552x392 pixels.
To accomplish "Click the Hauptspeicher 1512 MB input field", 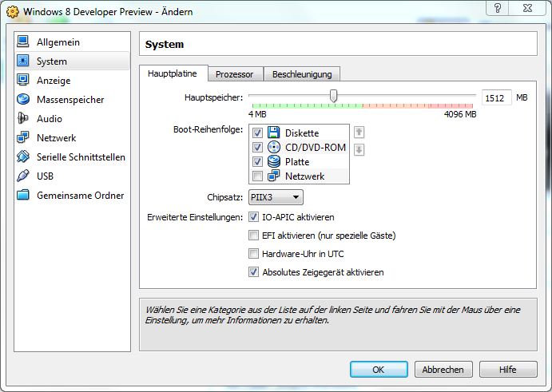I will [496, 98].
